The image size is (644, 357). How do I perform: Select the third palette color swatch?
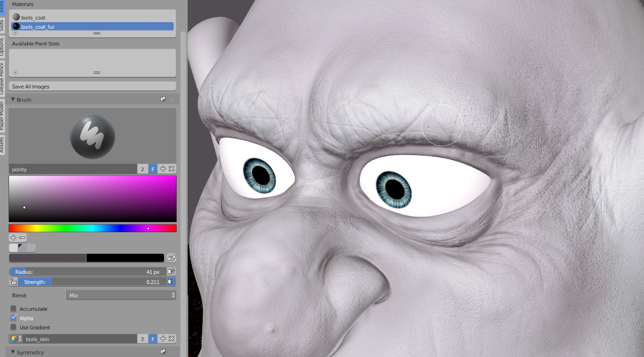coord(31,248)
